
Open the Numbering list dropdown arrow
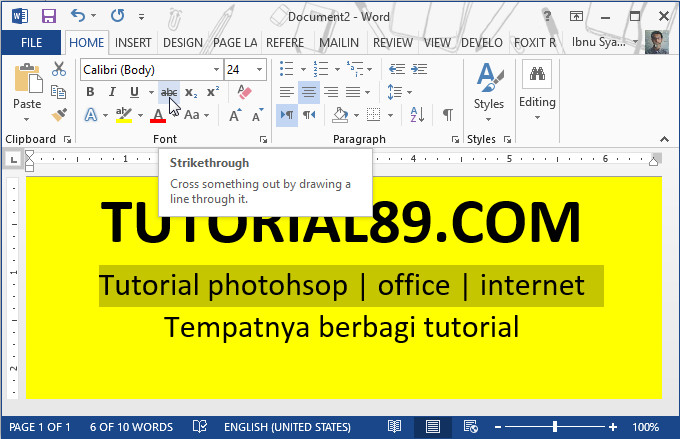[x=337, y=69]
